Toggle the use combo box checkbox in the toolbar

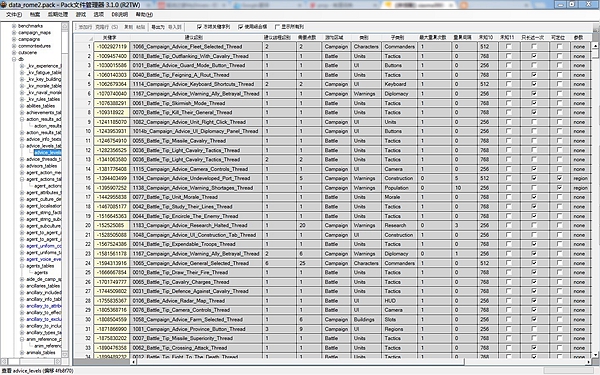tap(240, 27)
